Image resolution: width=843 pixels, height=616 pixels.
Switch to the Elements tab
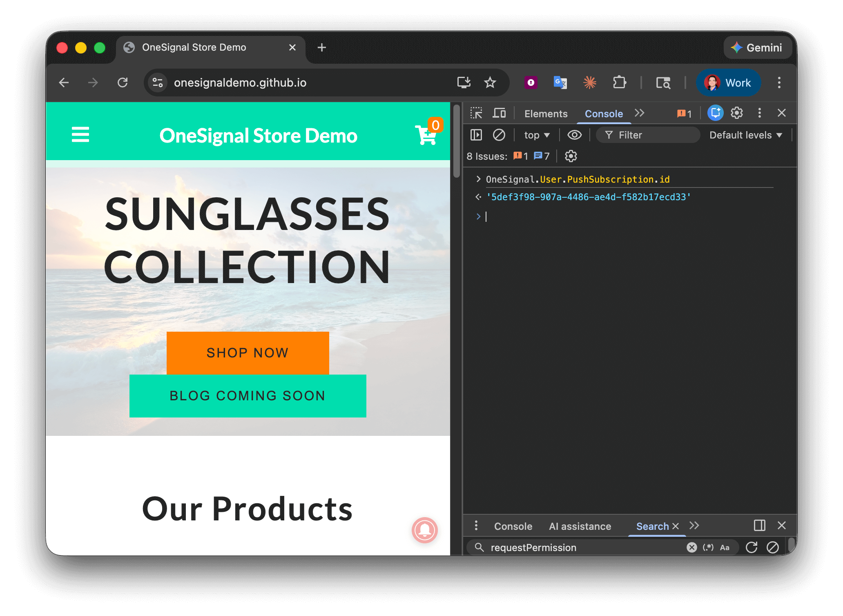[546, 114]
